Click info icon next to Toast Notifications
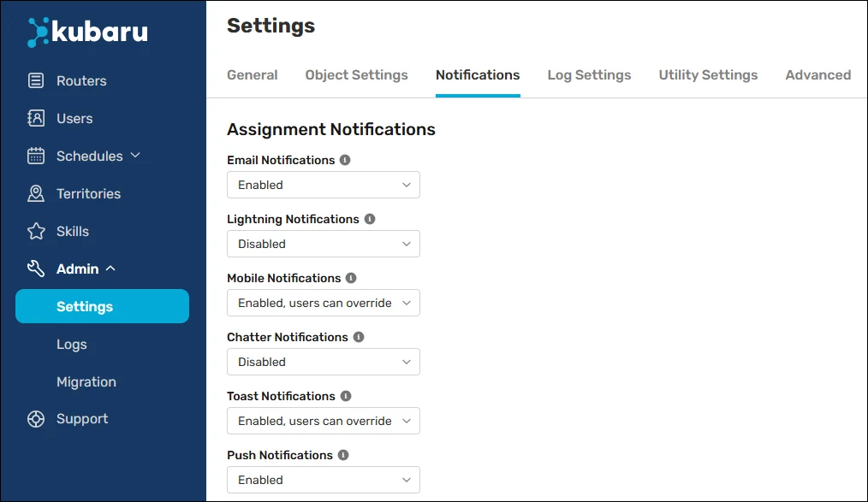 click(346, 396)
